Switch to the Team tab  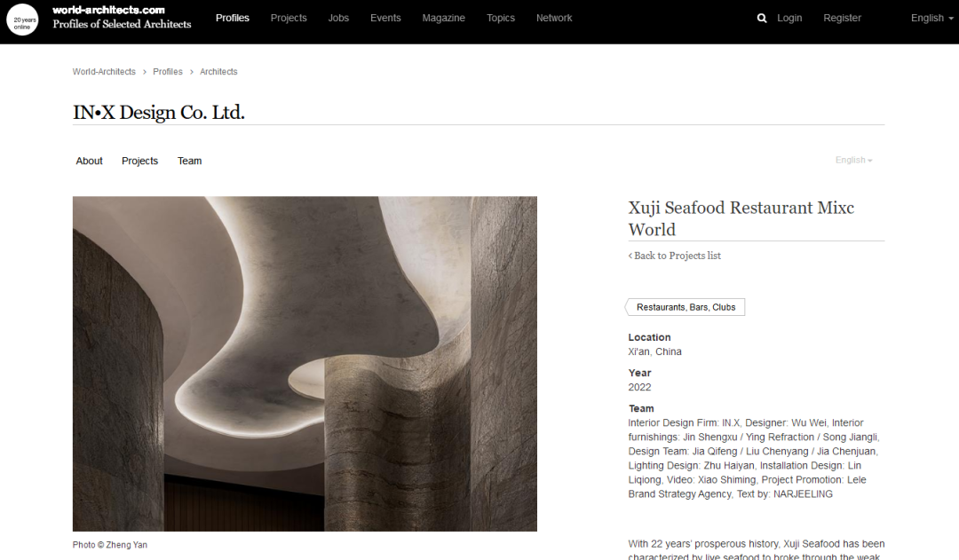click(190, 161)
